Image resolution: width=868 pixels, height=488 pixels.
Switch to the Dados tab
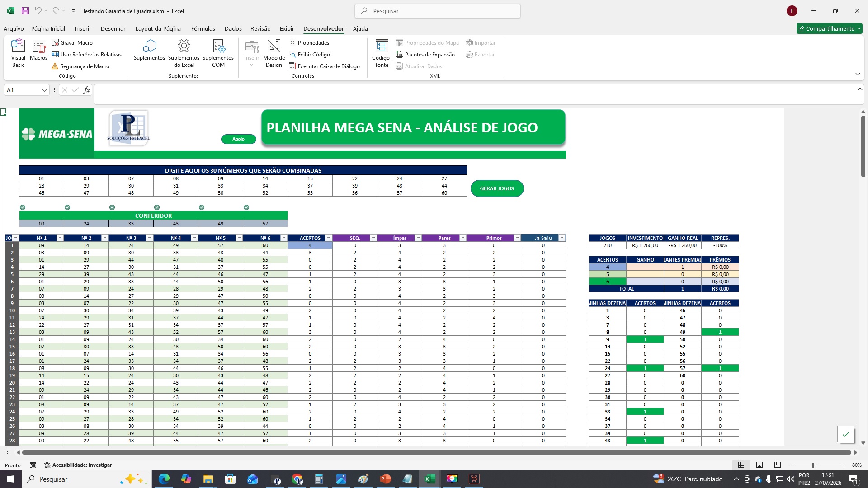[233, 28]
